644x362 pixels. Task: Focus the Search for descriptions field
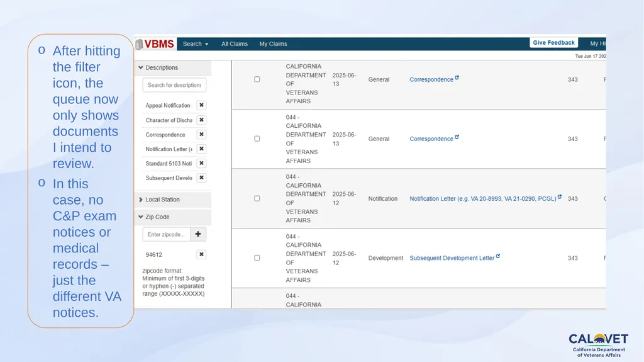[174, 85]
